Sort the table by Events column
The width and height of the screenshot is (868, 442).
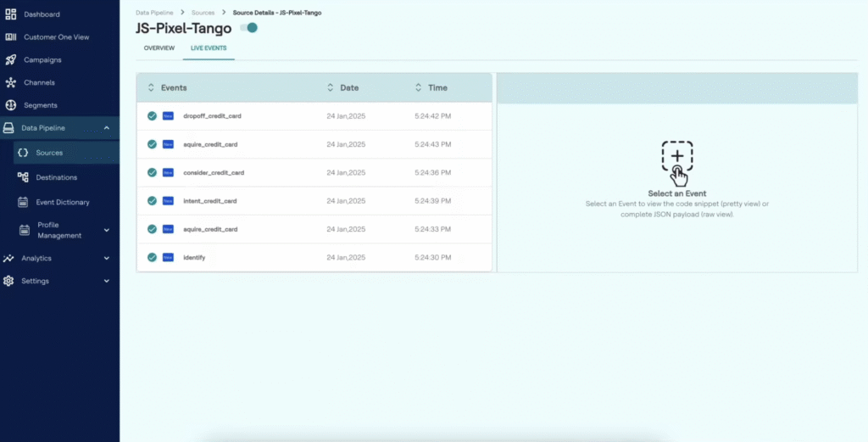click(152, 87)
